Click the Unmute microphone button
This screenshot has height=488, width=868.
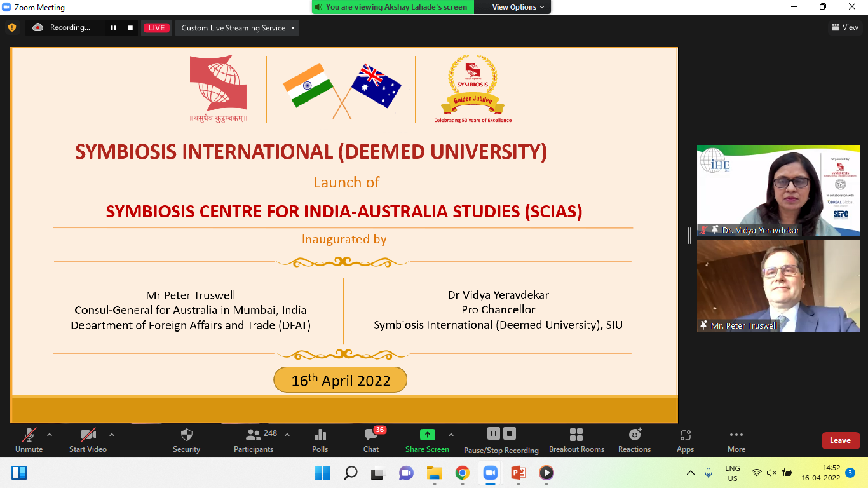29,440
